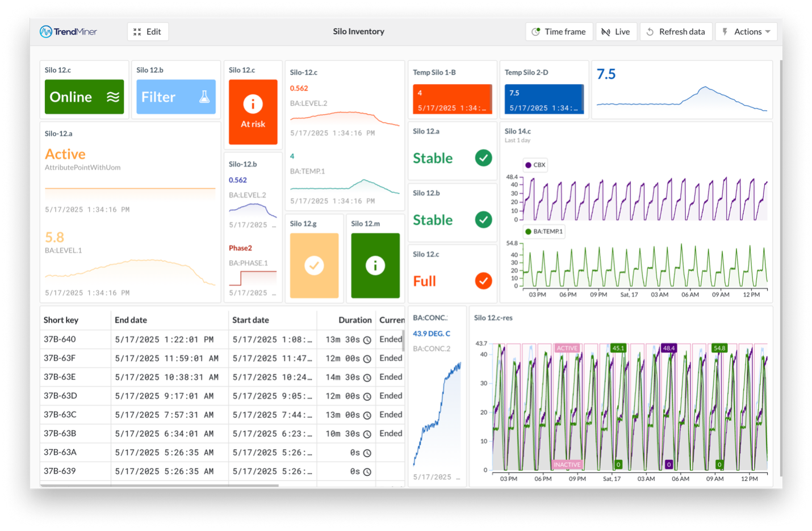The height and width of the screenshot is (531, 812).
Task: Click the info icon on Silo 12.m tile
Action: click(x=375, y=265)
